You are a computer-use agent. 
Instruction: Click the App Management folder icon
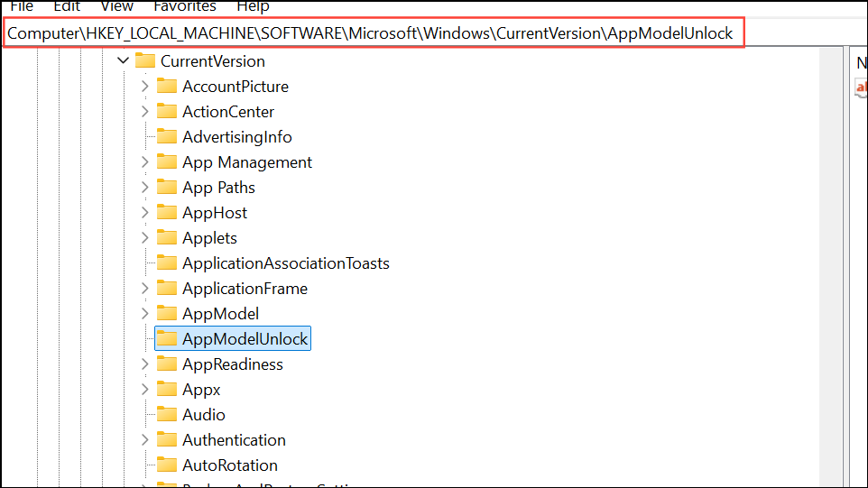(x=167, y=161)
